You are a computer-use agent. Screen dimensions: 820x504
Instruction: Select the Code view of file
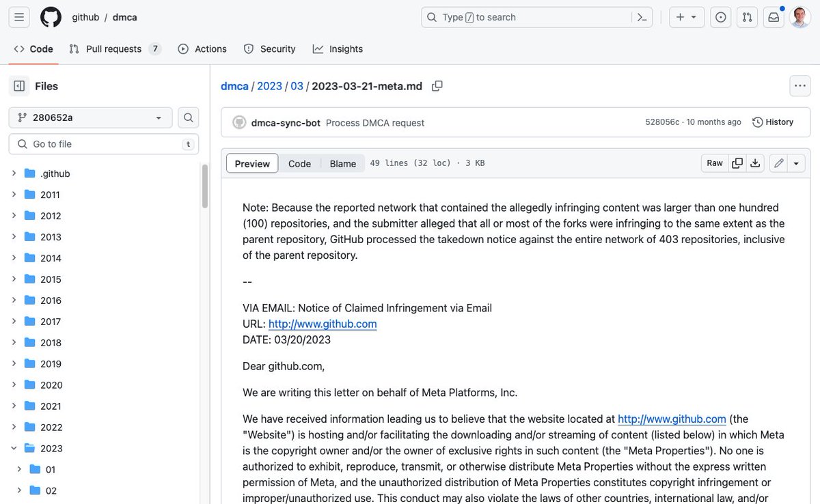(x=299, y=163)
